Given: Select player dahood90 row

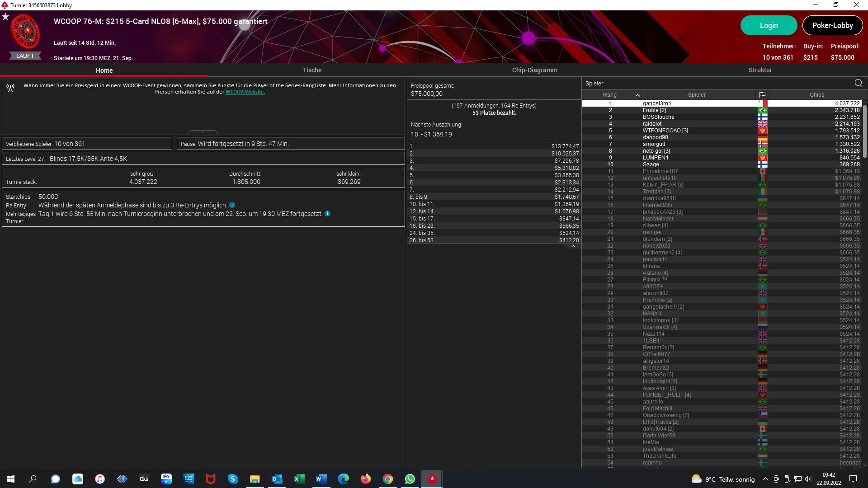Looking at the screenshot, I should pos(722,137).
